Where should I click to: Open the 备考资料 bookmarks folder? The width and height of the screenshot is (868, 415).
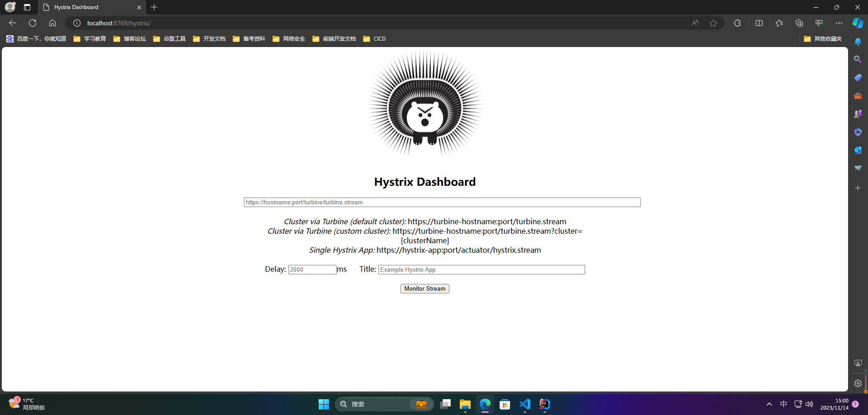click(249, 39)
